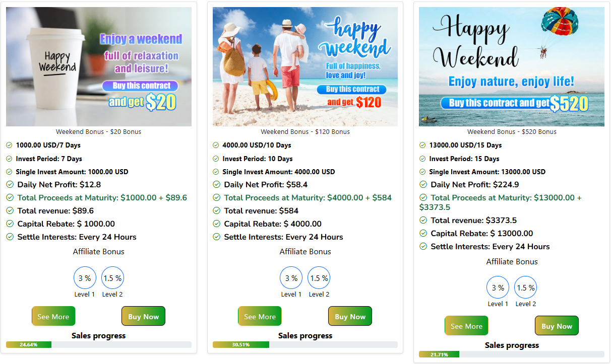Click the 1.5 % Level 2 circle in $20 Bonus card
Image resolution: width=611 pixels, height=364 pixels.
(x=112, y=278)
